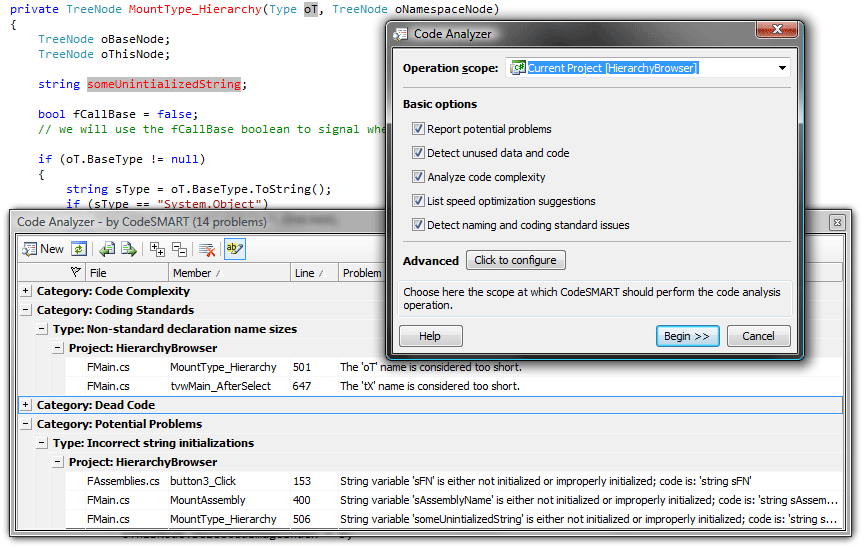Select the 'sAssemblyName' string problem row
Viewport: 865px width, 548px height.
click(x=453, y=500)
